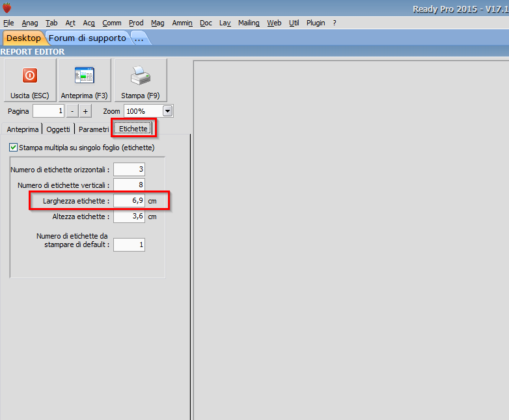This screenshot has height=420, width=509.
Task: Open the Prod menu
Action: pyautogui.click(x=136, y=23)
